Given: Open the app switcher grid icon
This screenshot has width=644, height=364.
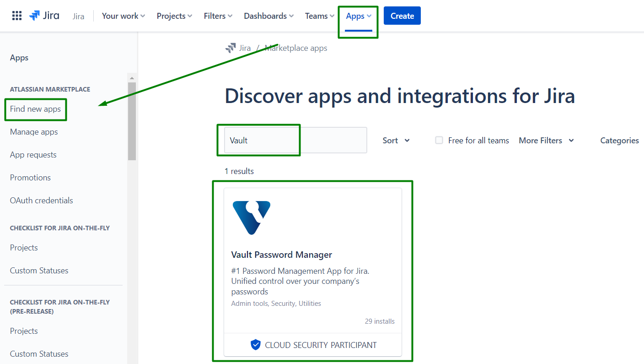Looking at the screenshot, I should 17,16.
